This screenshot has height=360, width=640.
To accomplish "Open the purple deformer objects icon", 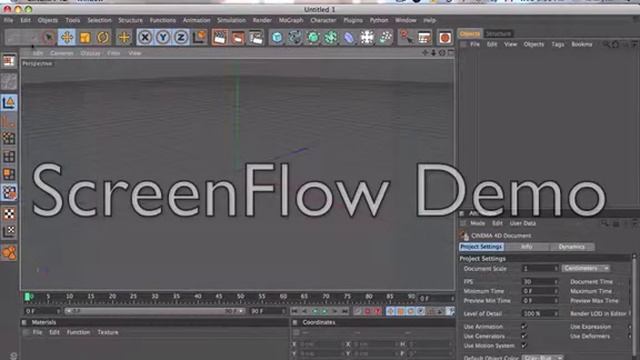I will point(349,38).
